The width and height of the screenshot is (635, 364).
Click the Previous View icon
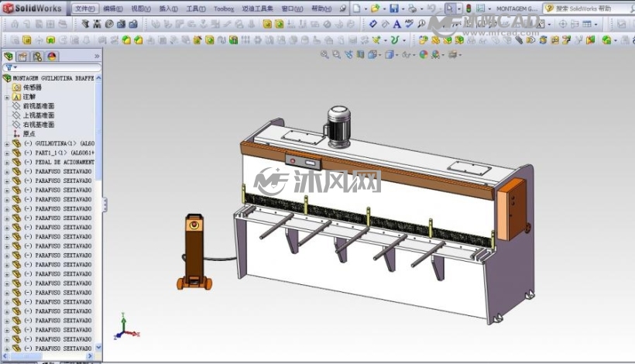(348, 54)
